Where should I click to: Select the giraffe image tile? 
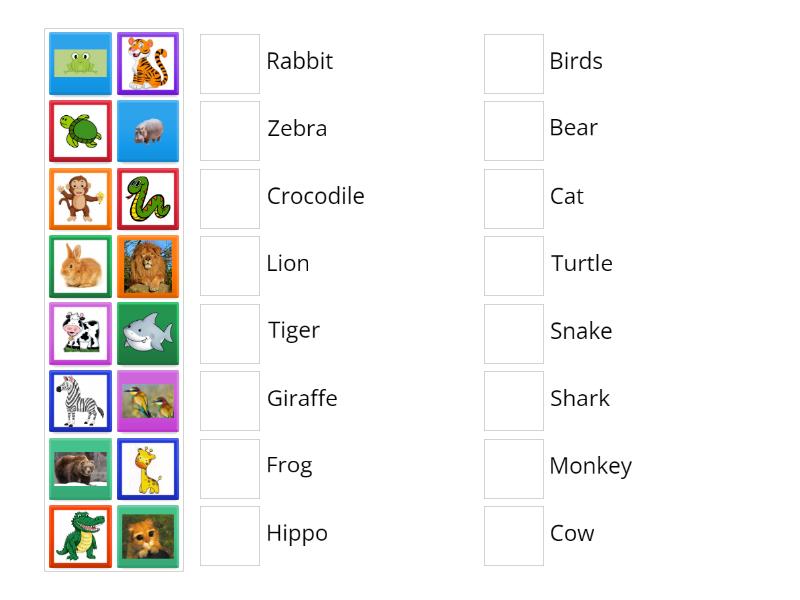pos(148,468)
